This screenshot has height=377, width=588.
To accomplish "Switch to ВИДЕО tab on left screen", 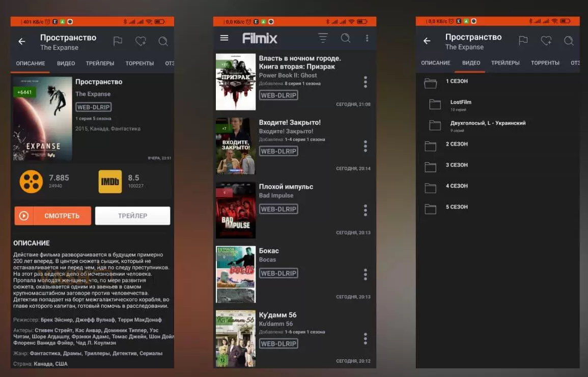I will click(66, 63).
